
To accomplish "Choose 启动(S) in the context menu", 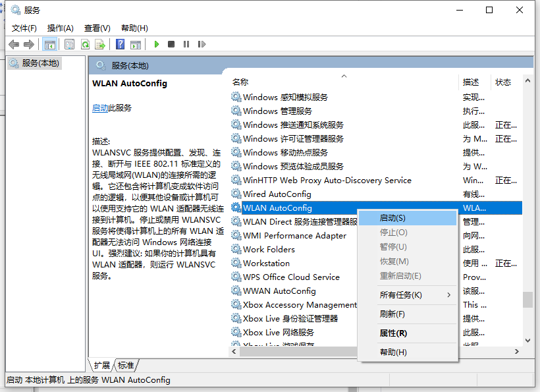I will [408, 218].
